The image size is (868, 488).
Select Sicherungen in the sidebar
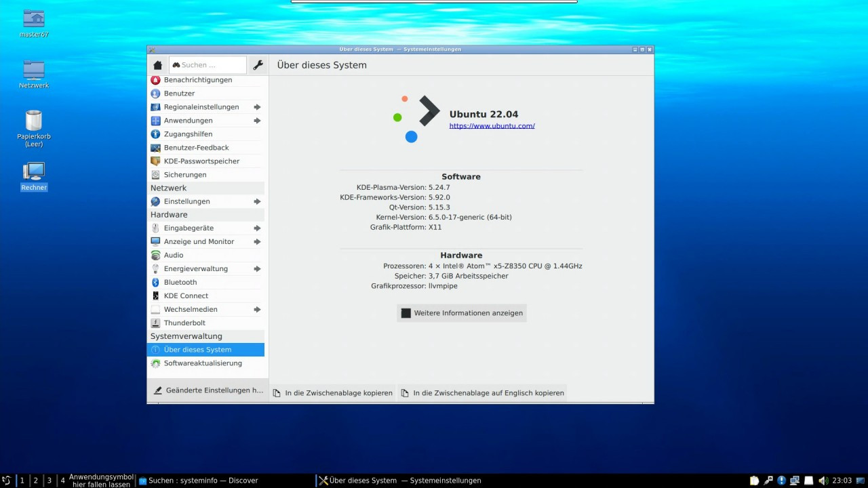[x=205, y=175]
